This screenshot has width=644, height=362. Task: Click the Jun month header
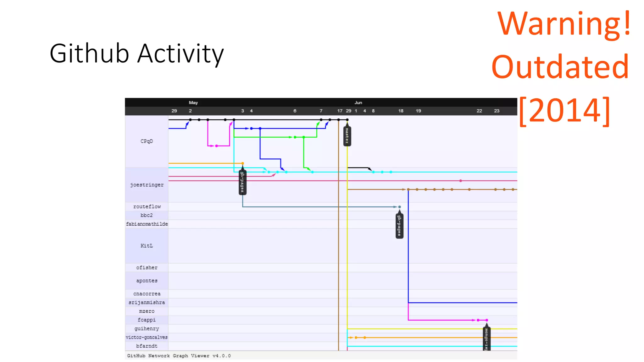358,102
